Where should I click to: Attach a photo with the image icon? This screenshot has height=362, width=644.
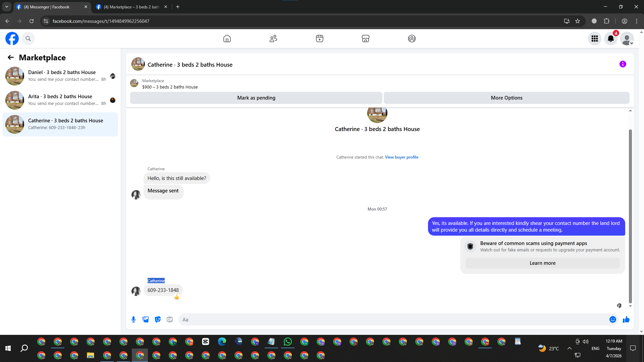click(146, 319)
